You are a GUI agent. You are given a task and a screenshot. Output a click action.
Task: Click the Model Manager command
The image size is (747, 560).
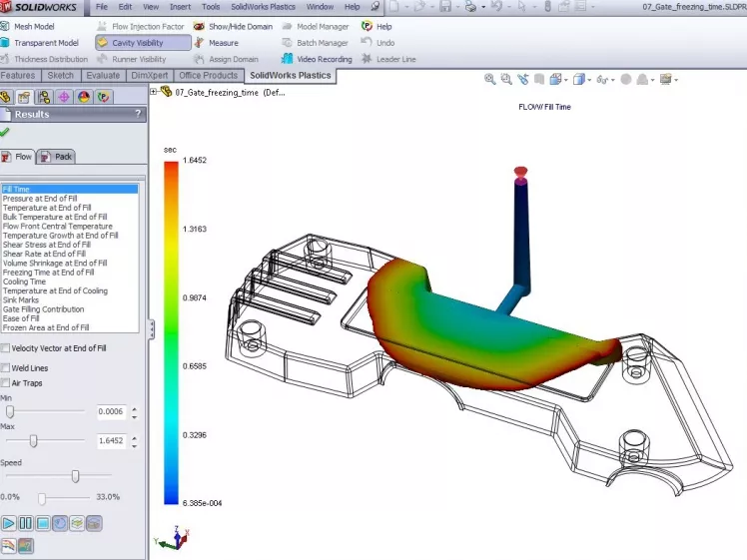click(316, 27)
